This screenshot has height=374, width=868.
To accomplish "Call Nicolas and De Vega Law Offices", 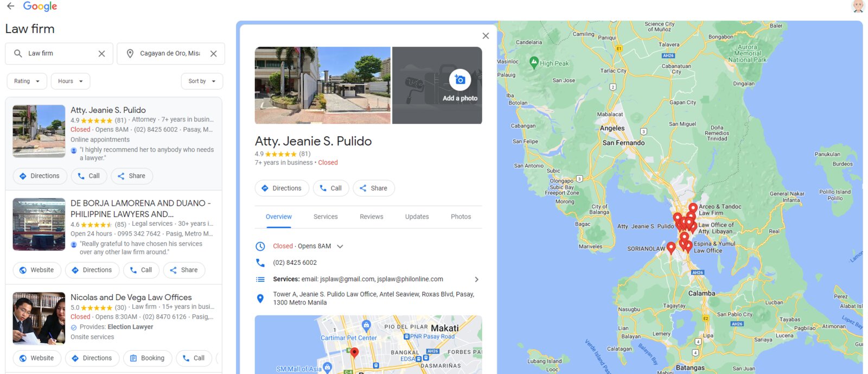I will coord(194,358).
